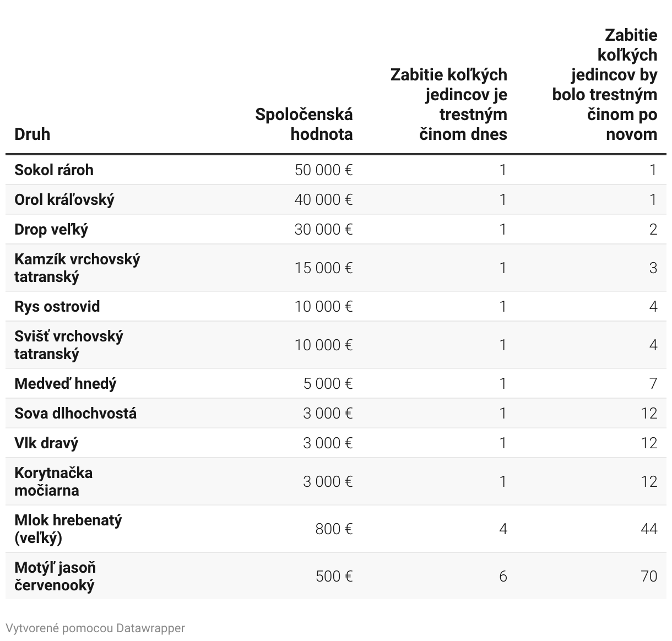Open the Vytvorené pomocou Datawrapper link
This screenshot has width=672, height=641.
(x=95, y=628)
